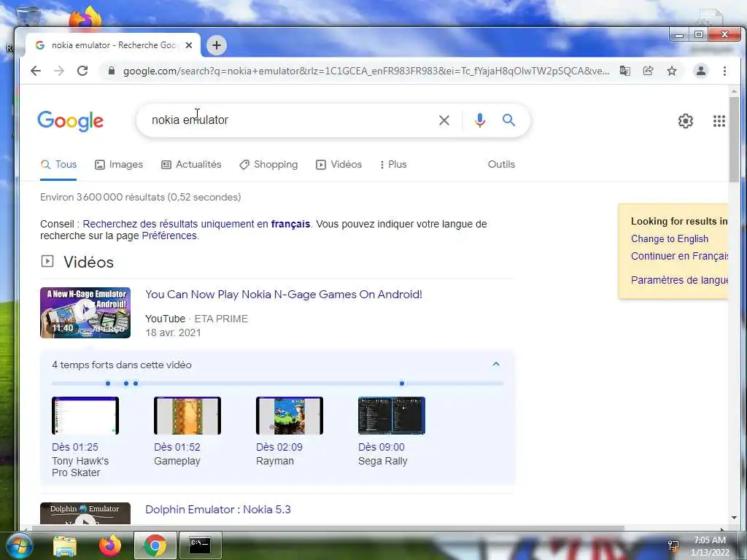
Task: Switch to the Actualités tab
Action: [x=192, y=165]
